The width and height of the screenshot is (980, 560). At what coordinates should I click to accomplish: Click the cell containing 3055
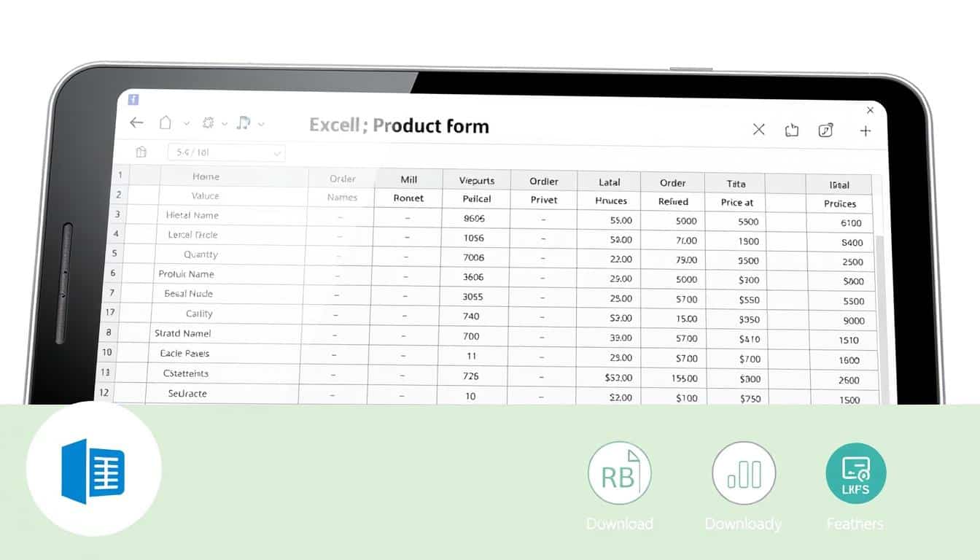(x=472, y=297)
